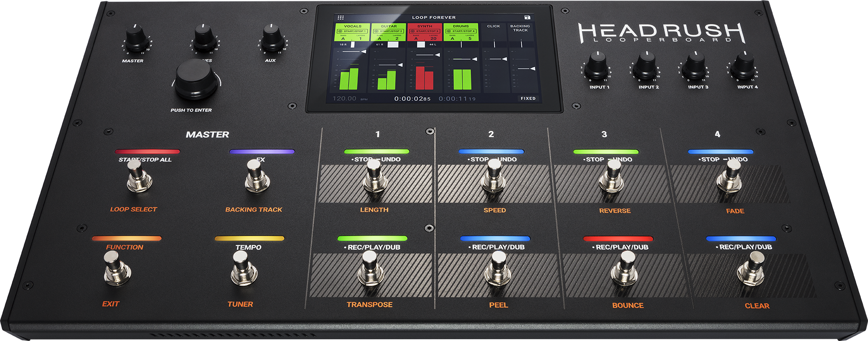
Task: Tap the START/STOP 3 button on the Synth track
Action: pyautogui.click(x=425, y=31)
